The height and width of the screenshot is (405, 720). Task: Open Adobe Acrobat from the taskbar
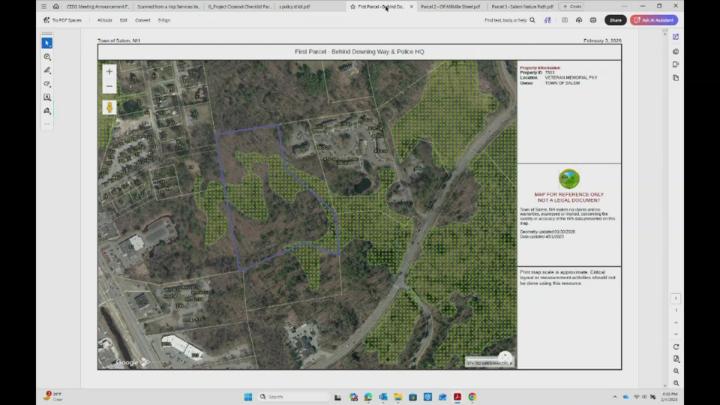[457, 396]
